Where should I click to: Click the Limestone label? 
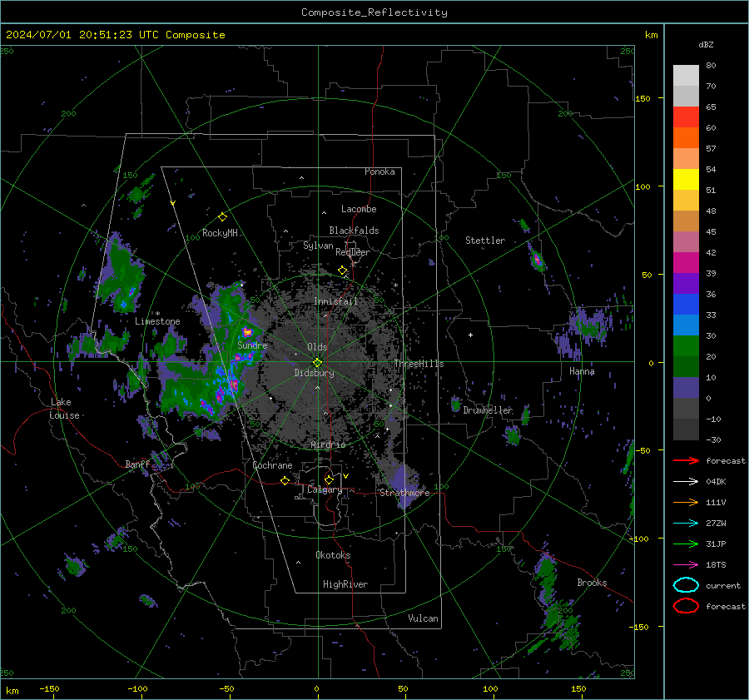pyautogui.click(x=157, y=321)
